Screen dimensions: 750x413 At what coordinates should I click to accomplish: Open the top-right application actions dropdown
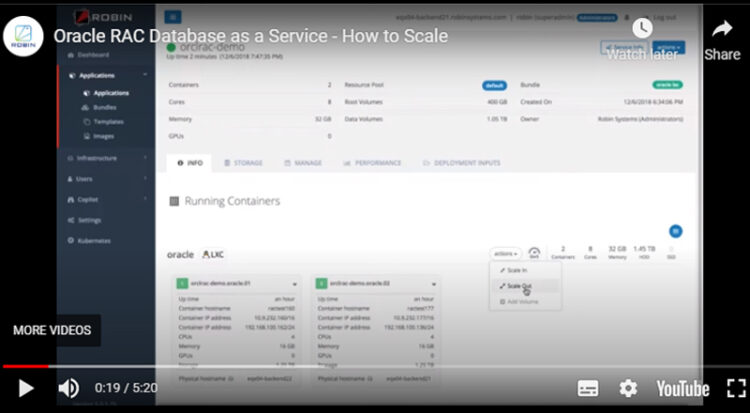[x=669, y=47]
